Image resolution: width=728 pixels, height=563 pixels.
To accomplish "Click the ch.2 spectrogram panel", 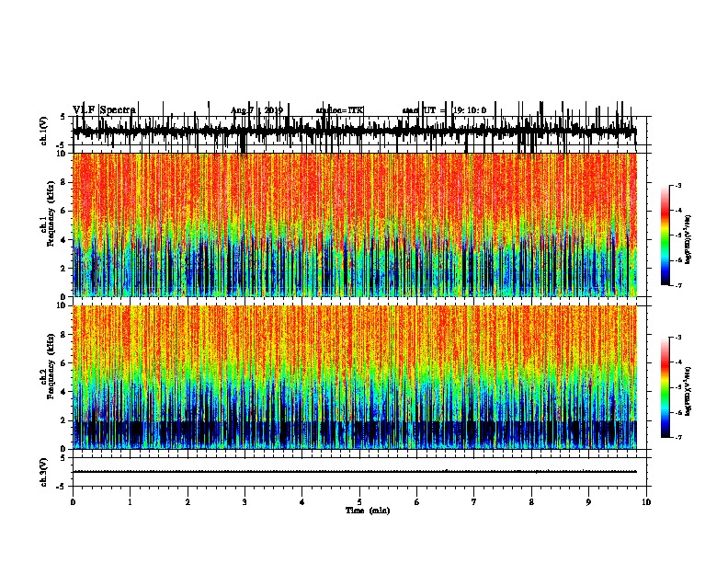I will tap(355, 377).
